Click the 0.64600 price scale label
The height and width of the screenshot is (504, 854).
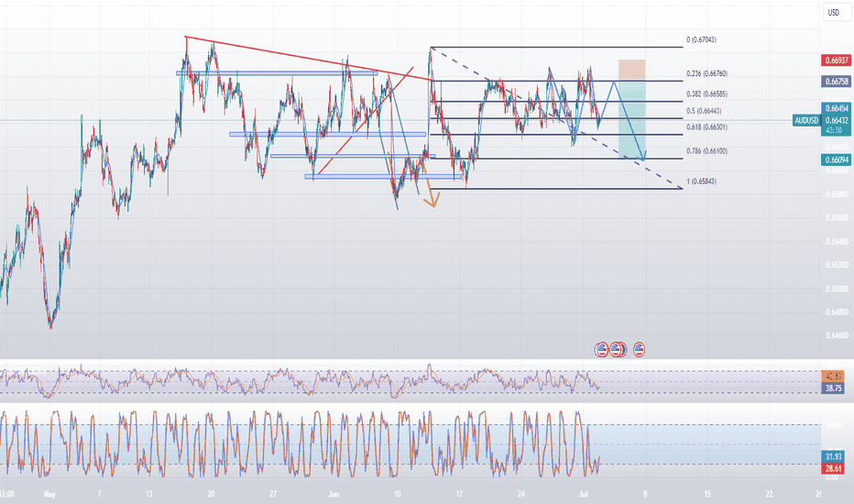click(837, 335)
